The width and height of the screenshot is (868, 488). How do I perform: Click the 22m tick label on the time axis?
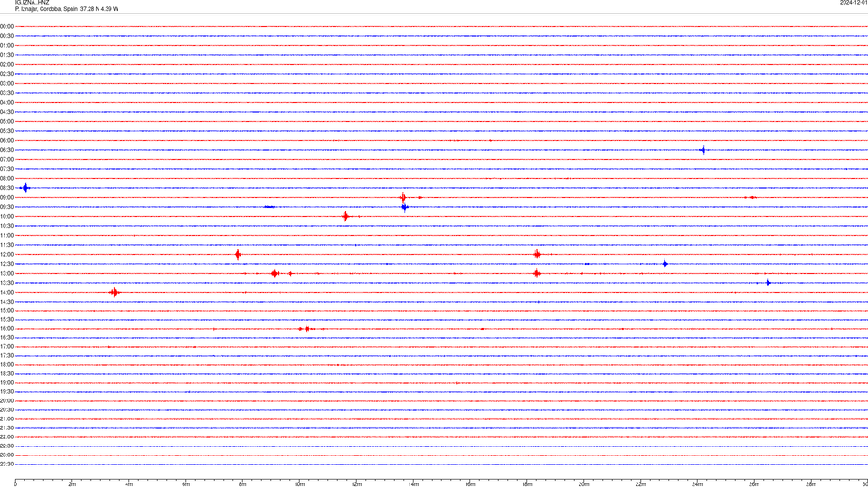640,484
